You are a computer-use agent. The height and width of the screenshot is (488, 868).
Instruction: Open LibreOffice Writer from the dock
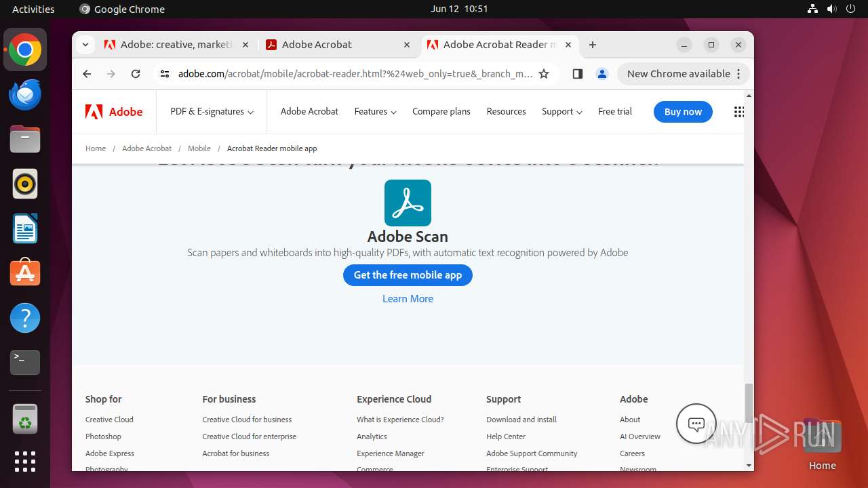pos(25,228)
